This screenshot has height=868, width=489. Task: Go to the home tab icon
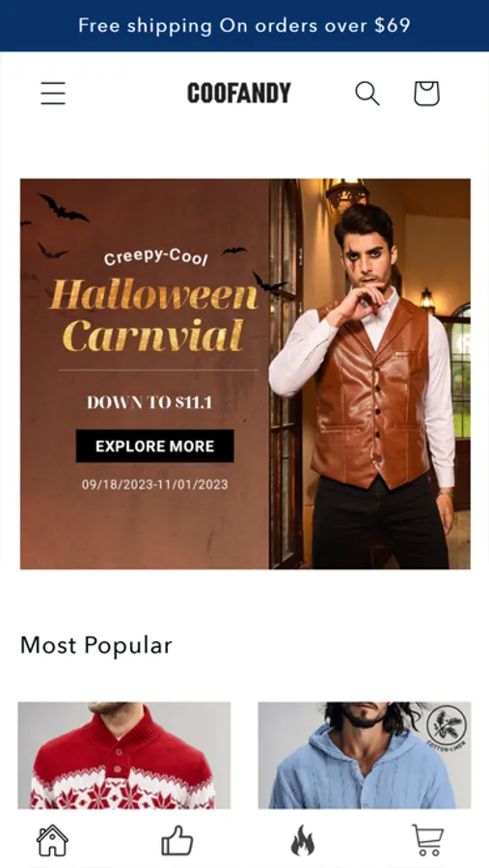coord(52,840)
